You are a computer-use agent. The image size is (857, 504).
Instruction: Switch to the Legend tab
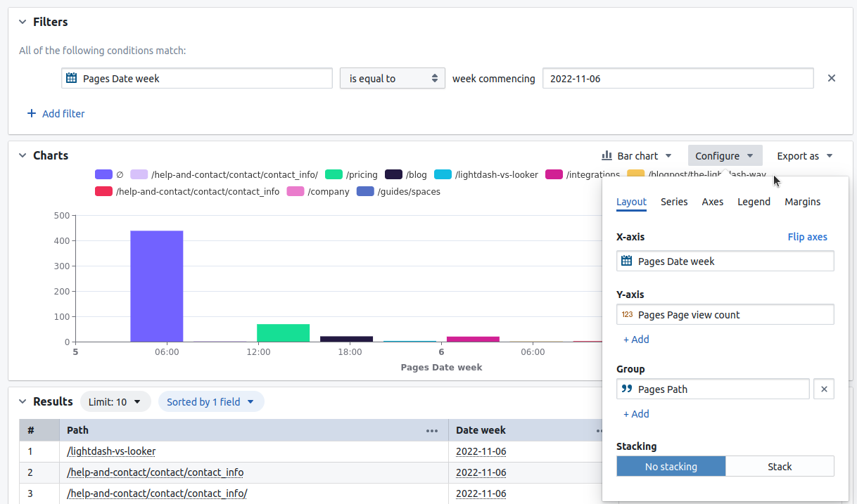[754, 202]
